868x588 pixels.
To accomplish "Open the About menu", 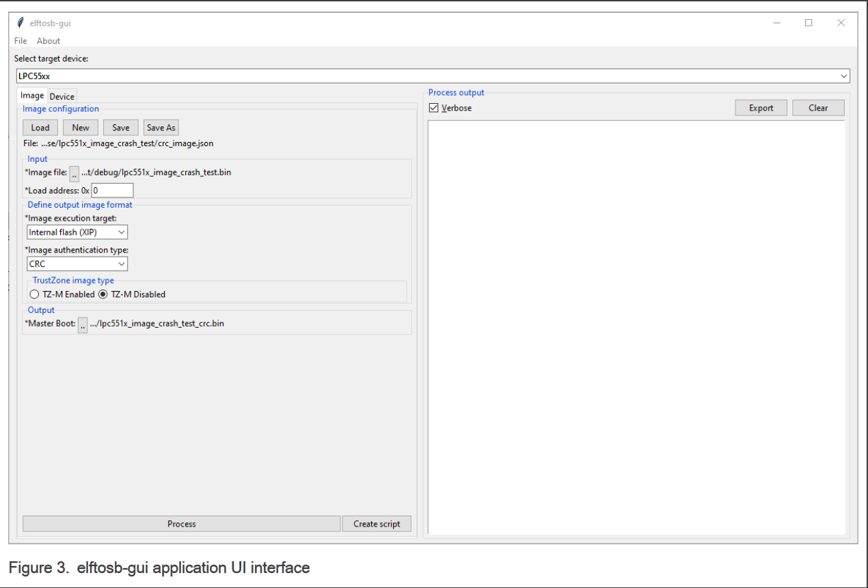I will coord(48,40).
